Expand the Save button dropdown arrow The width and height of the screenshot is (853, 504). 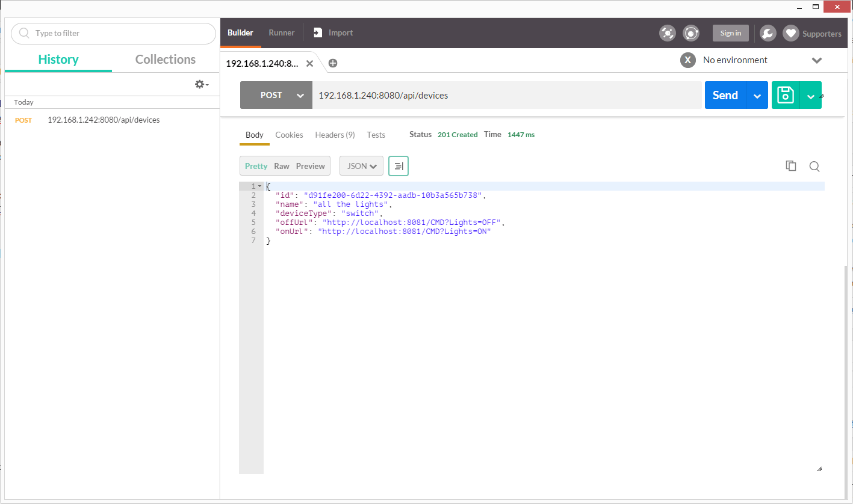811,96
